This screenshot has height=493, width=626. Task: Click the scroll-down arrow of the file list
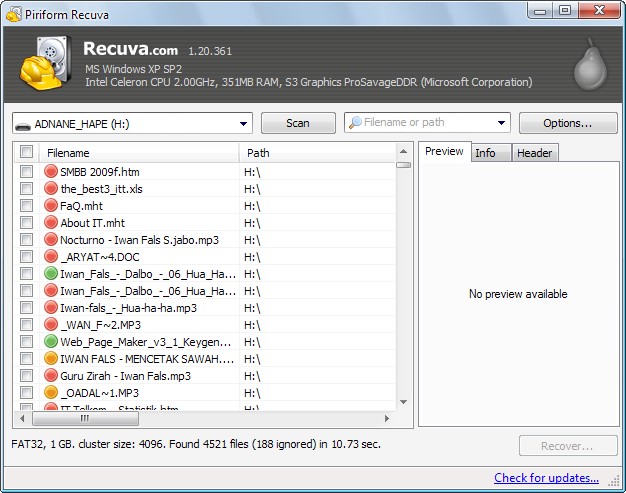pyautogui.click(x=404, y=402)
